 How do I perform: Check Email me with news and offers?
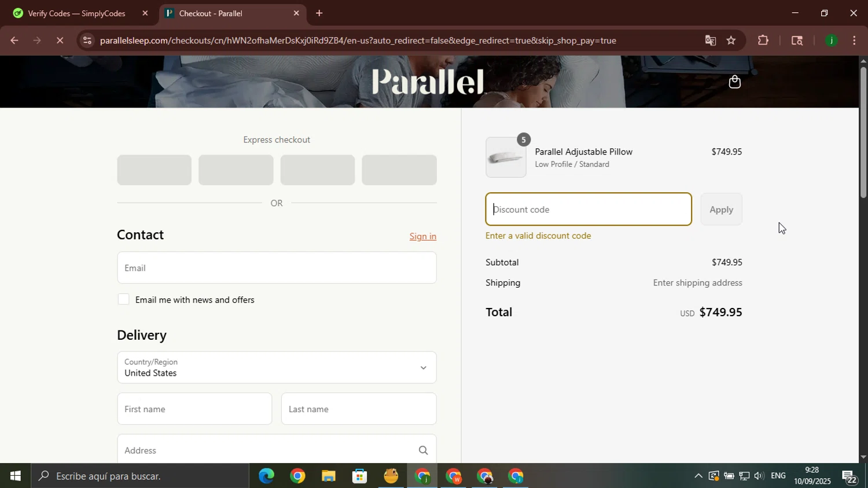tap(123, 299)
